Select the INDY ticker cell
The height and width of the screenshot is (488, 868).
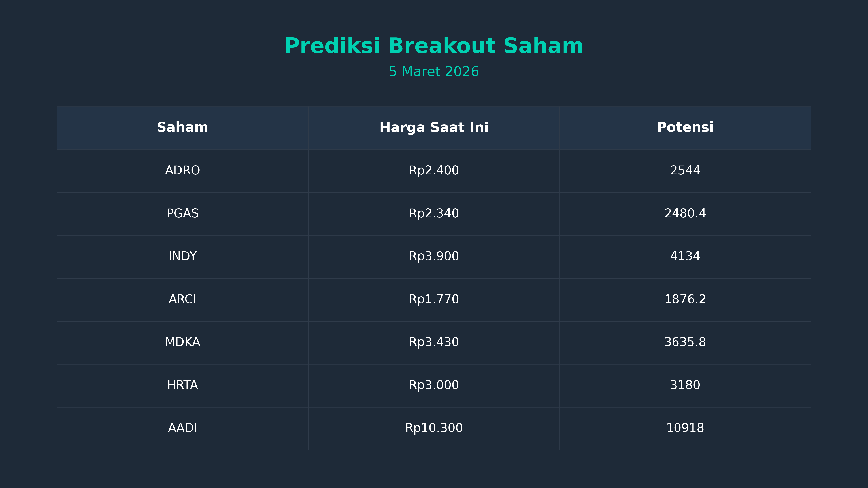point(182,256)
